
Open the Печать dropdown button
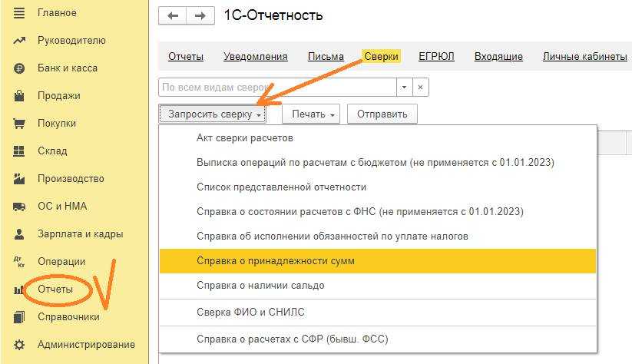(x=311, y=114)
